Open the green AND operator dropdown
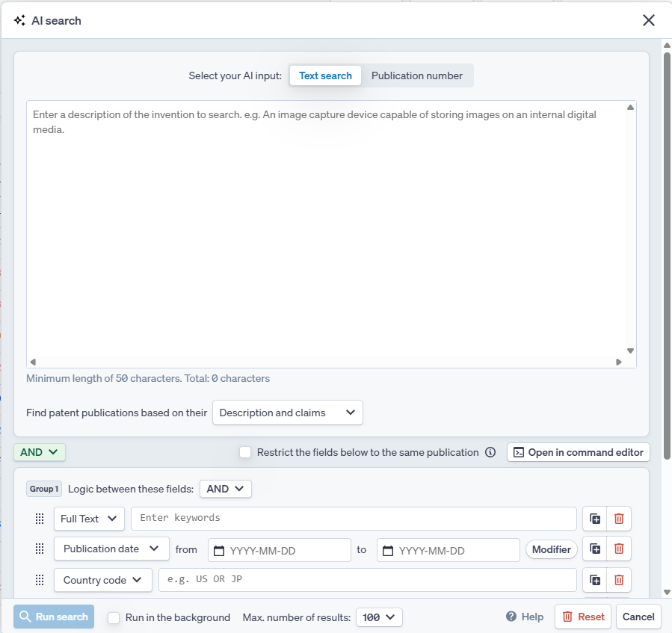The width and height of the screenshot is (672, 633). point(40,452)
